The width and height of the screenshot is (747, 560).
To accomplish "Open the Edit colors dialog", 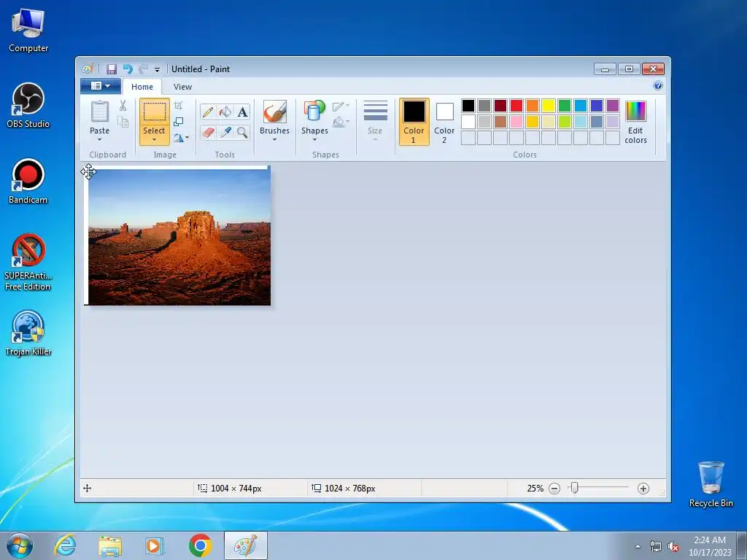I will [x=635, y=122].
